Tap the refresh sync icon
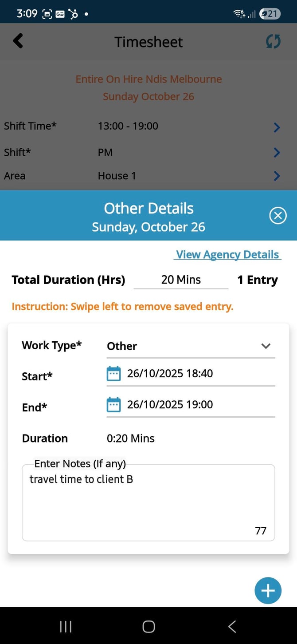Viewport: 297px width, 644px height. [x=273, y=42]
